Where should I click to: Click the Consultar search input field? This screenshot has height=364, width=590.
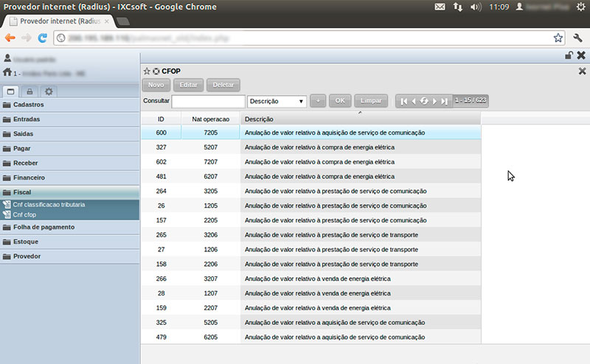(x=208, y=102)
